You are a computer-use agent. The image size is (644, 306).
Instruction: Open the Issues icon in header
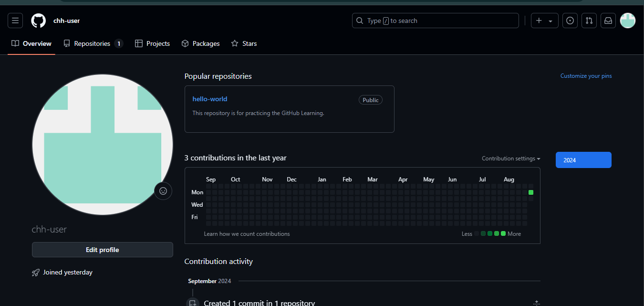point(570,21)
